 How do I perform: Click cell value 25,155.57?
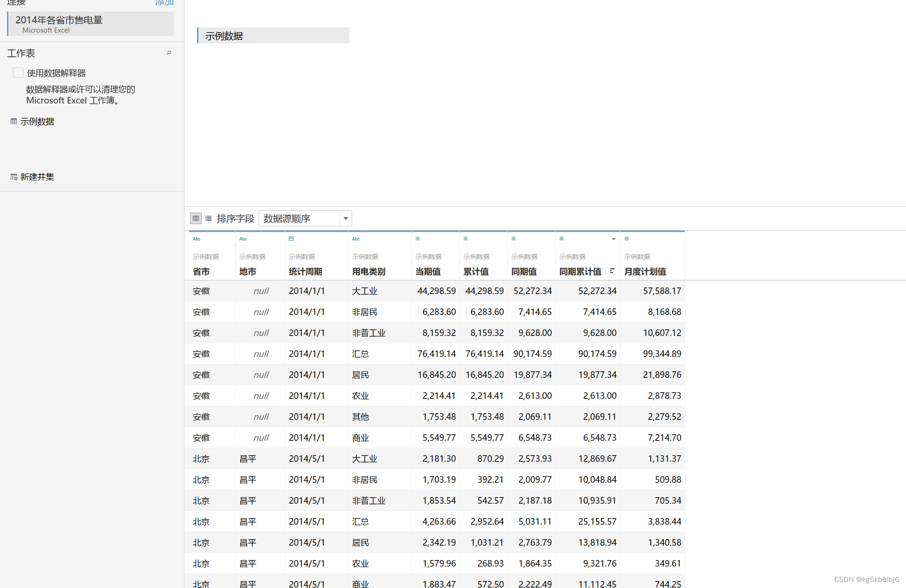pos(597,521)
